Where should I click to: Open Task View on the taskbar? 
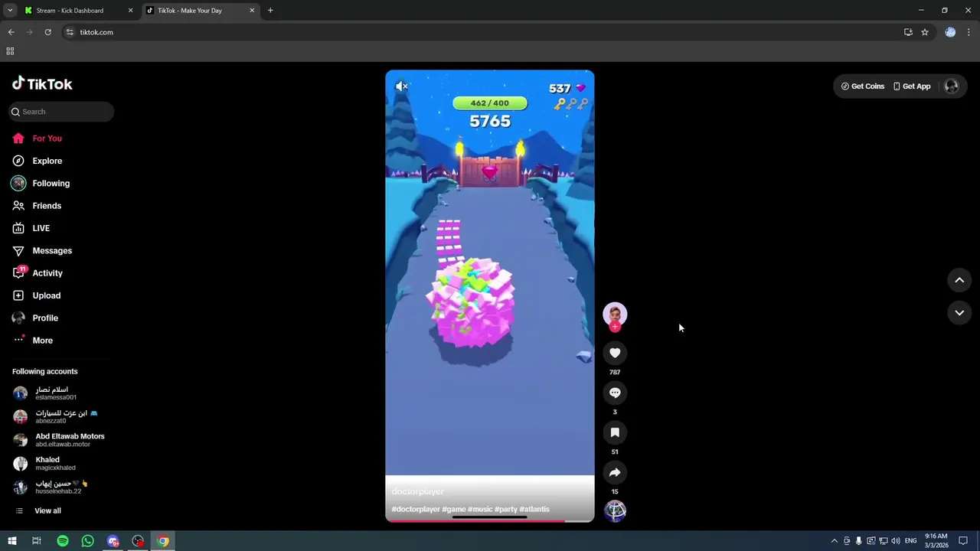pyautogui.click(x=36, y=541)
